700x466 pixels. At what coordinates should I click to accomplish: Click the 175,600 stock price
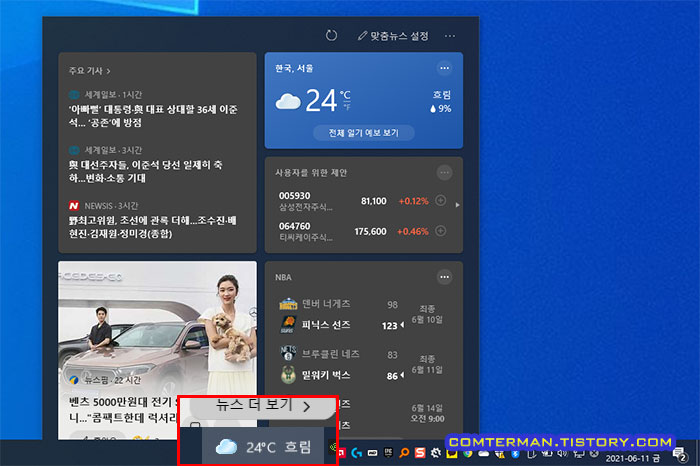pyautogui.click(x=371, y=232)
